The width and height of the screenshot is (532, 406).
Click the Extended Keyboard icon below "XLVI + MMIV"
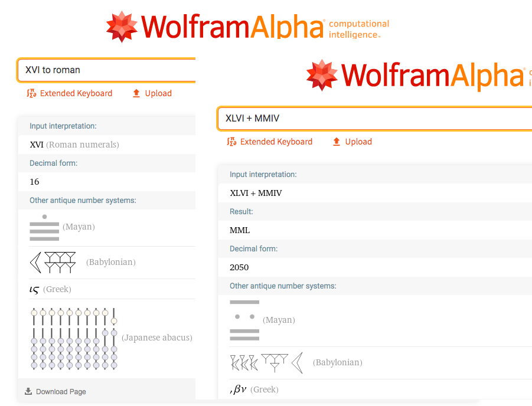(x=232, y=142)
